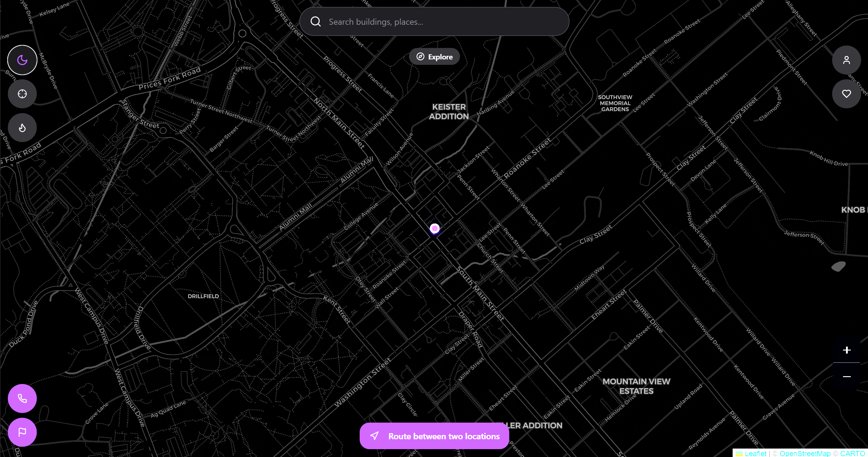Screen dimensions: 868x457
Task: Click the Mountain View Estates label
Action: click(x=636, y=386)
